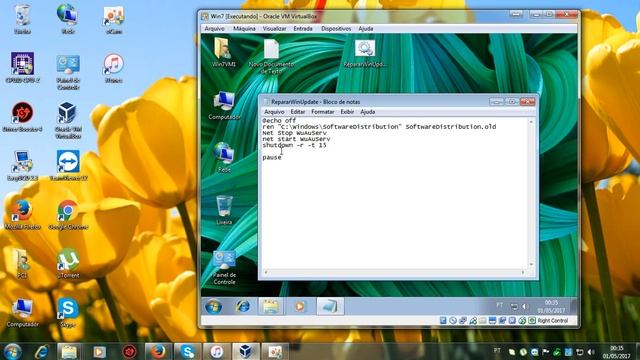Open Notepad Ajuda menu

pos(368,112)
